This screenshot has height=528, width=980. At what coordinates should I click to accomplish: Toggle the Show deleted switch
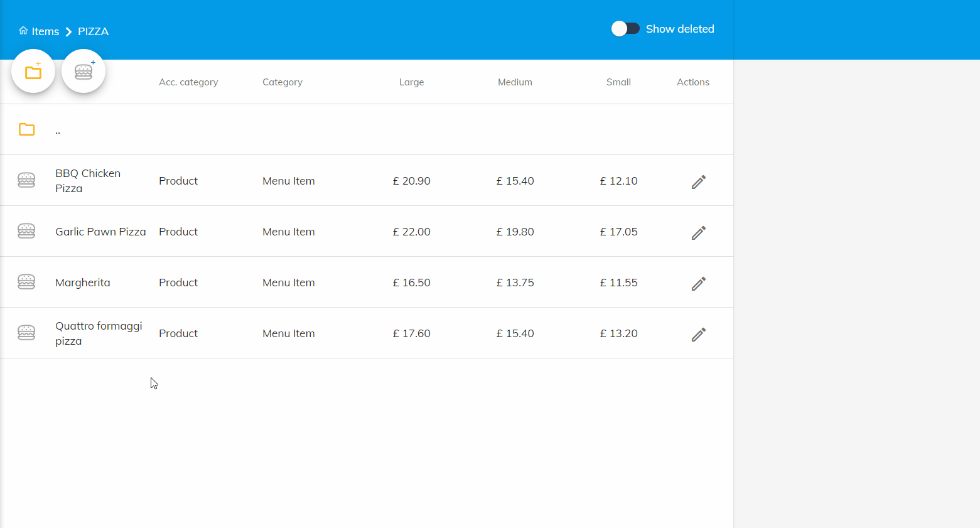tap(625, 29)
